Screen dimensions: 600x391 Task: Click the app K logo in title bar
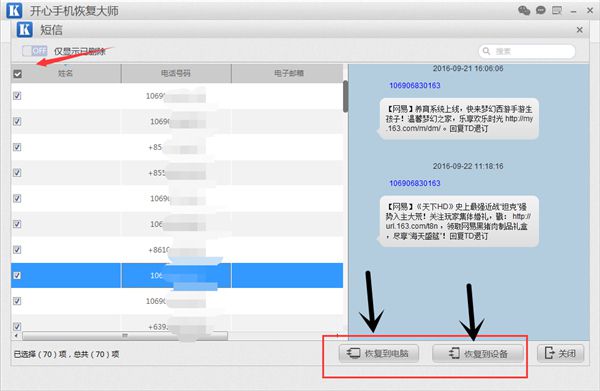coord(14,10)
